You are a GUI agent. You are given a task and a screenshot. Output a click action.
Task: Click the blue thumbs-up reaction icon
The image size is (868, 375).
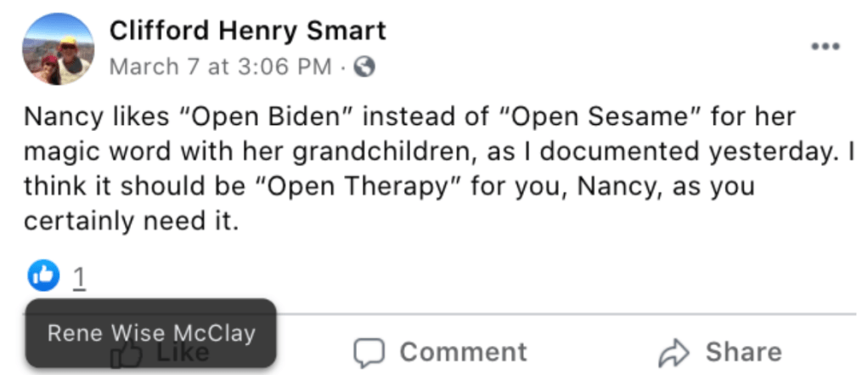[43, 274]
